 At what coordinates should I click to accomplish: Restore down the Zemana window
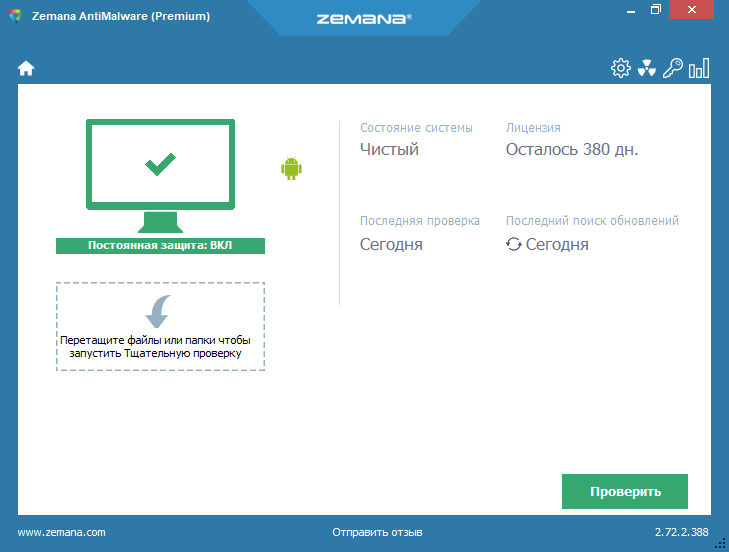pos(656,10)
